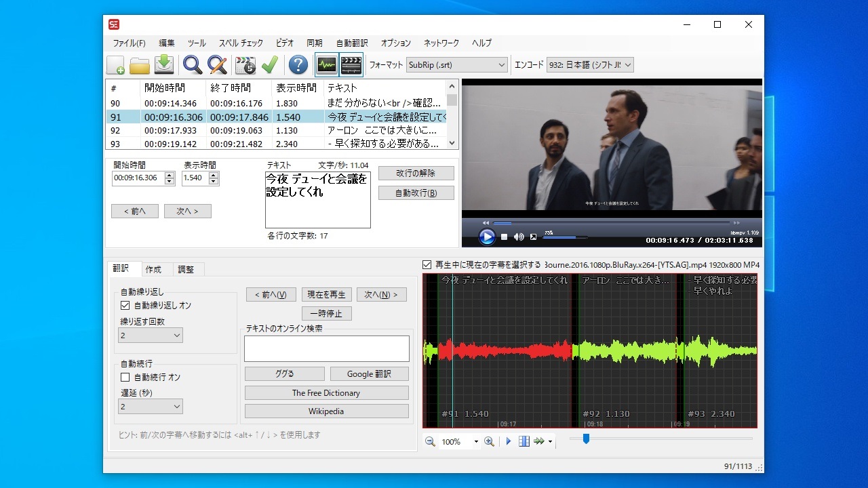This screenshot has width=868, height=488.
Task: Stop the video playback
Action: [x=505, y=237]
